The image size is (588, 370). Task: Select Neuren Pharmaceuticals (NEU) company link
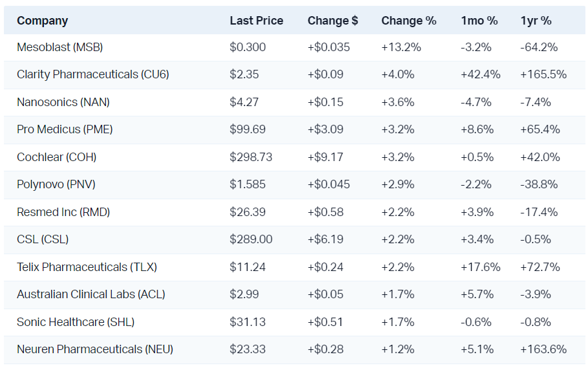pyautogui.click(x=95, y=349)
